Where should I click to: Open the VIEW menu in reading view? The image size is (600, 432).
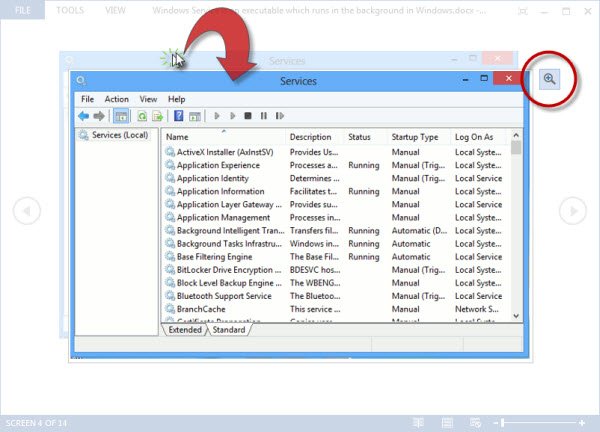(x=115, y=10)
